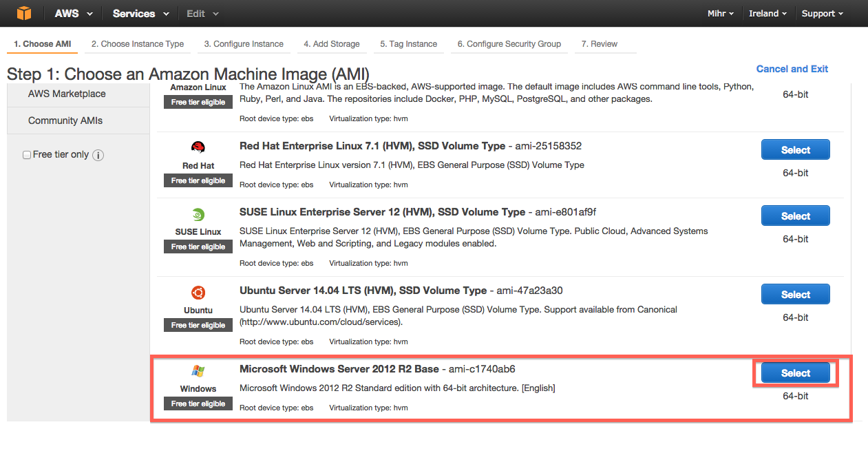The width and height of the screenshot is (868, 462).
Task: Open the Ireland region dropdown
Action: [768, 14]
